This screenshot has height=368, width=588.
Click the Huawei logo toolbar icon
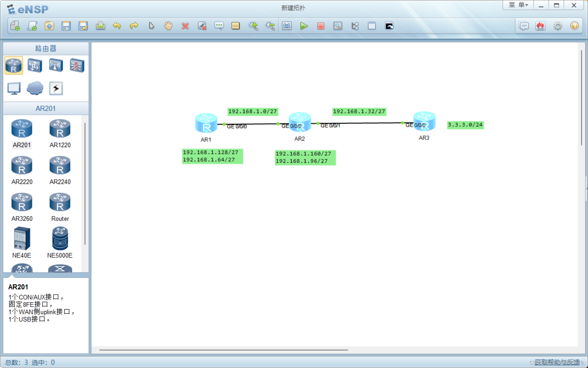[x=541, y=26]
